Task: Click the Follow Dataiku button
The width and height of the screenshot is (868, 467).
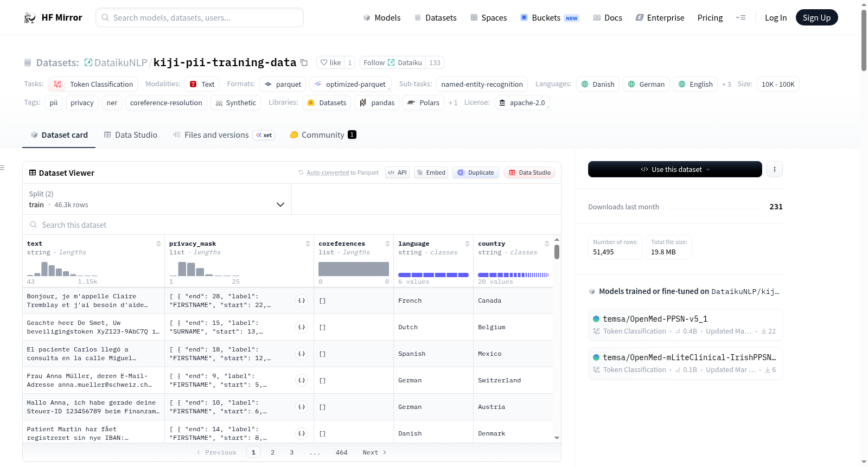Action: [393, 63]
